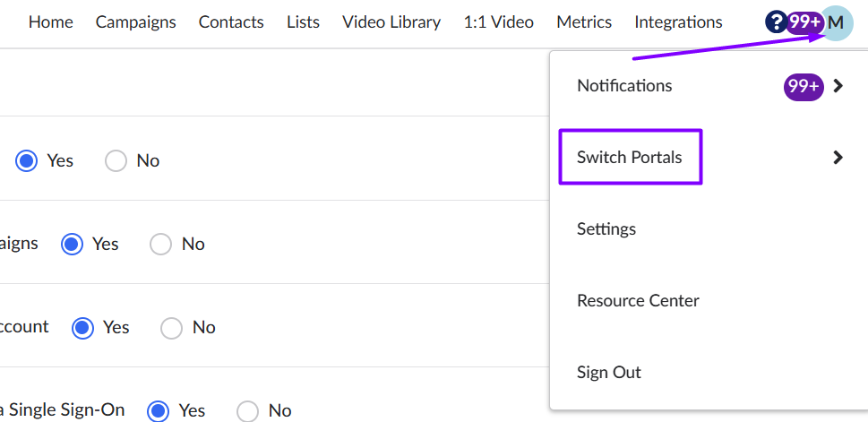Open the Video Library tab
Image resolution: width=868 pixels, height=422 pixels.
391,22
